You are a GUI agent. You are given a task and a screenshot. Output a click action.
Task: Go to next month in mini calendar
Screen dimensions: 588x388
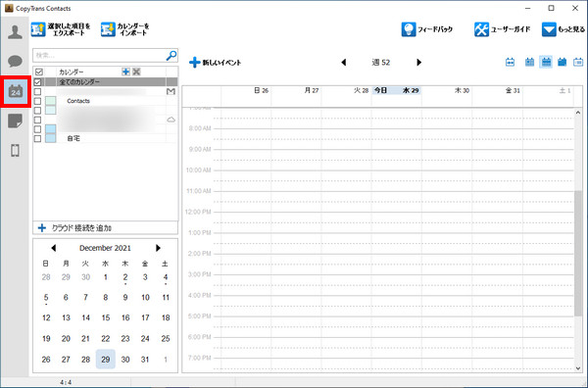click(158, 248)
